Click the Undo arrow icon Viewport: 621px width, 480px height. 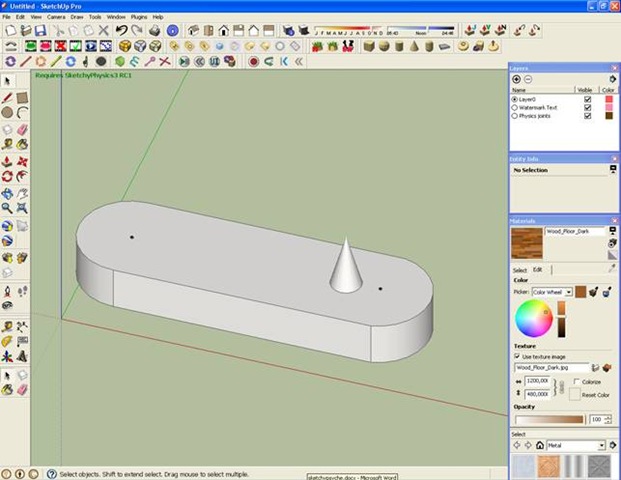pyautogui.click(x=122, y=31)
